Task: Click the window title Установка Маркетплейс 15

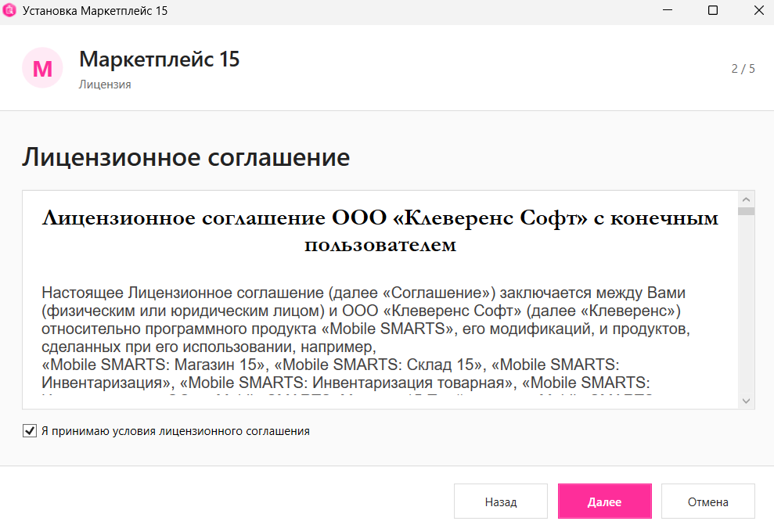Action: (x=95, y=11)
